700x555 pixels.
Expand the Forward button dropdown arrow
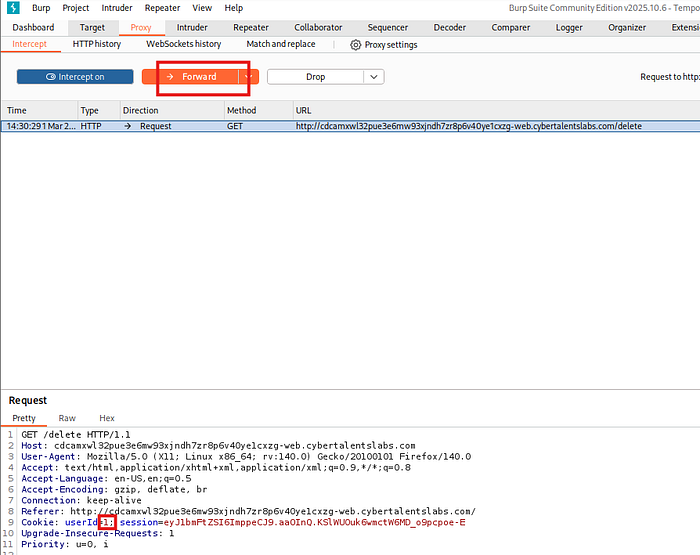click(249, 77)
